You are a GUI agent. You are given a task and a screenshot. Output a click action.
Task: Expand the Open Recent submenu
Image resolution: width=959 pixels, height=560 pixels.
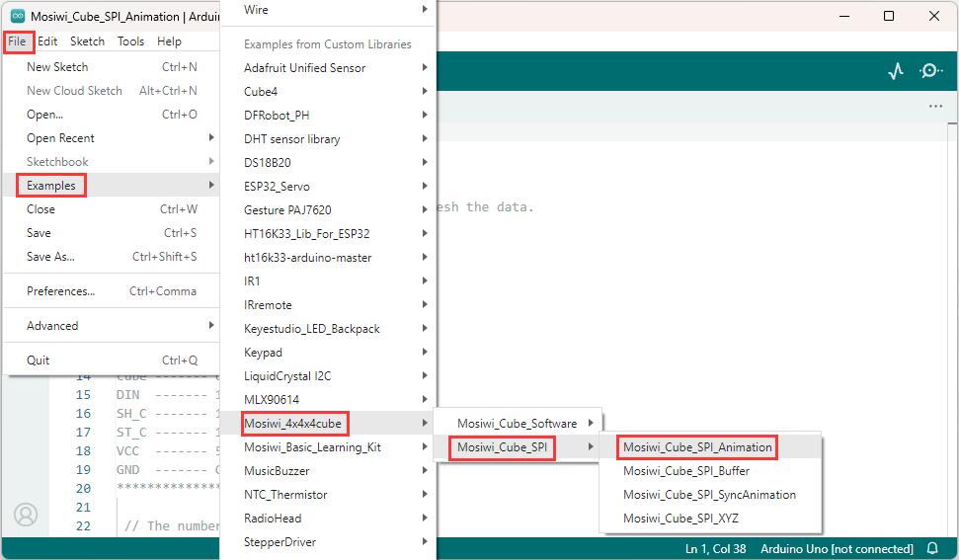(x=112, y=138)
